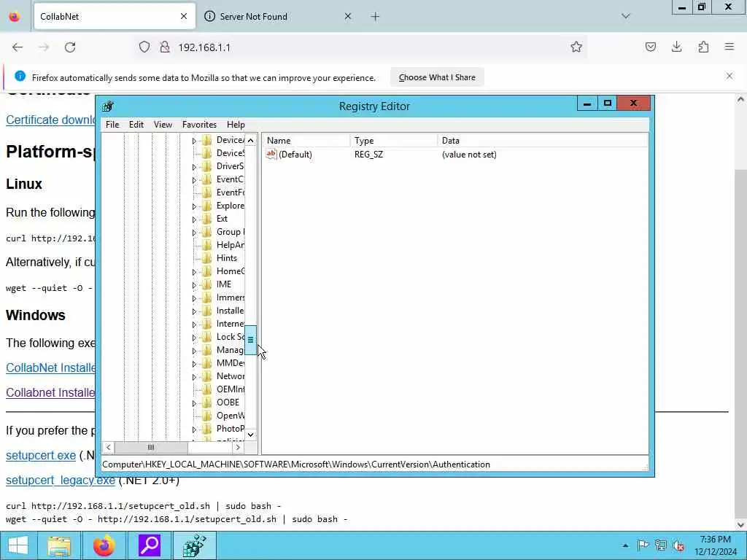Expand the OOBE tree key
This screenshot has height=560, width=747.
click(194, 403)
